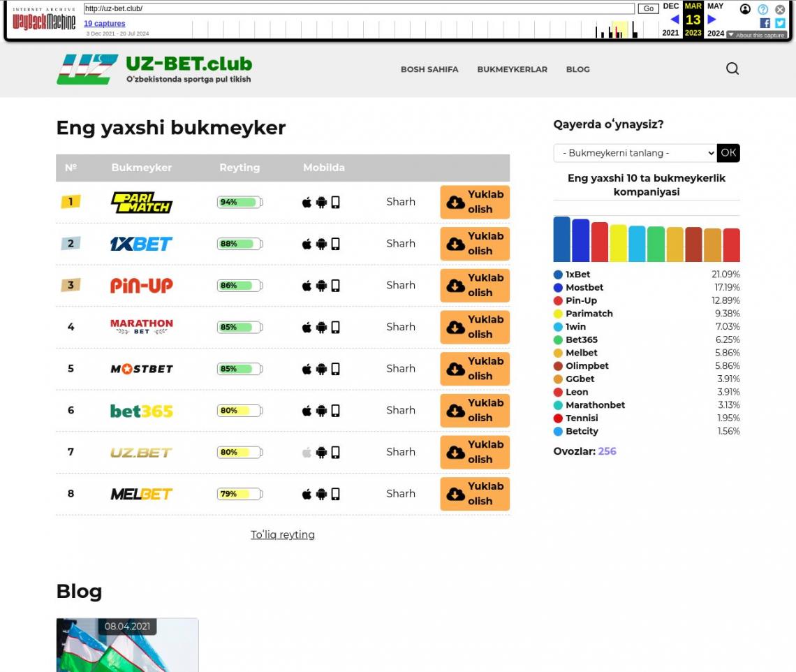Screen dimensions: 796x672
Task: Click the 79% rating bar for Melbet
Action: 240,494
